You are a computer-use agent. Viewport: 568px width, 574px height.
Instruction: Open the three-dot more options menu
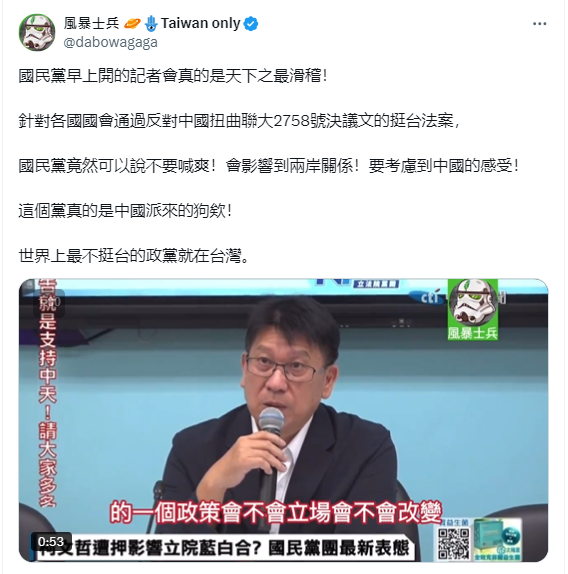pyautogui.click(x=539, y=24)
